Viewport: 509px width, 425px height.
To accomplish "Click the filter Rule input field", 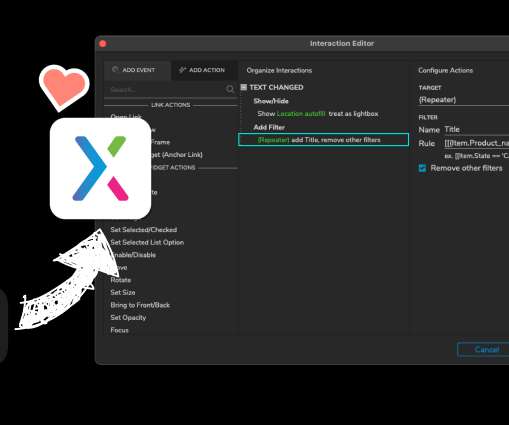I will click(476, 143).
